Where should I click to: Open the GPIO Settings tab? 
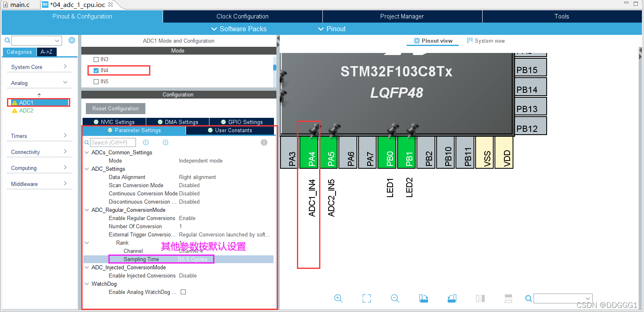pos(241,122)
